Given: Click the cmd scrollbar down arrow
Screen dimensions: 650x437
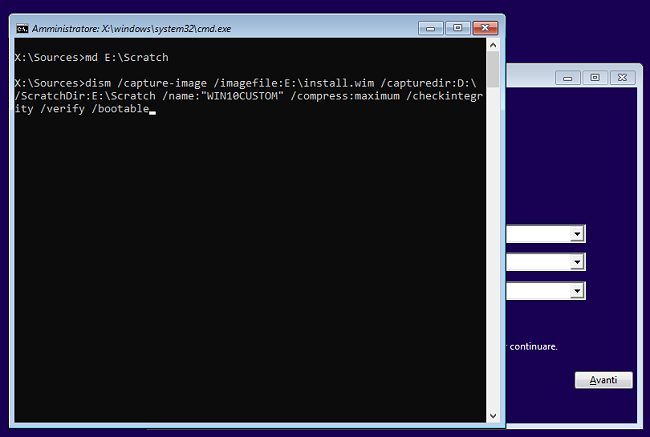Looking at the screenshot, I should [493, 415].
